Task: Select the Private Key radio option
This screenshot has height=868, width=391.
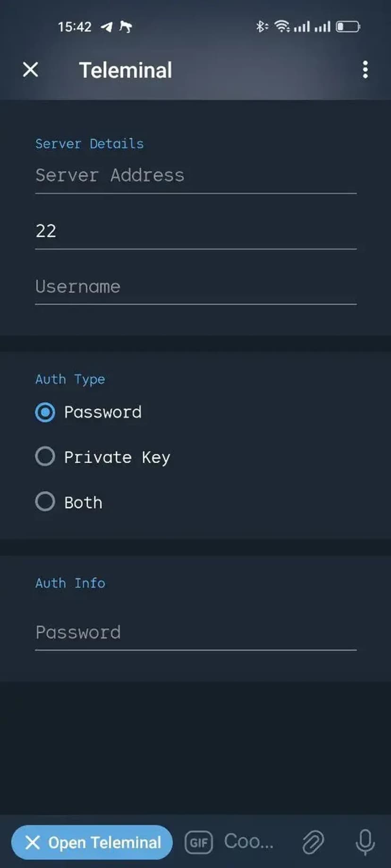Action: (45, 457)
